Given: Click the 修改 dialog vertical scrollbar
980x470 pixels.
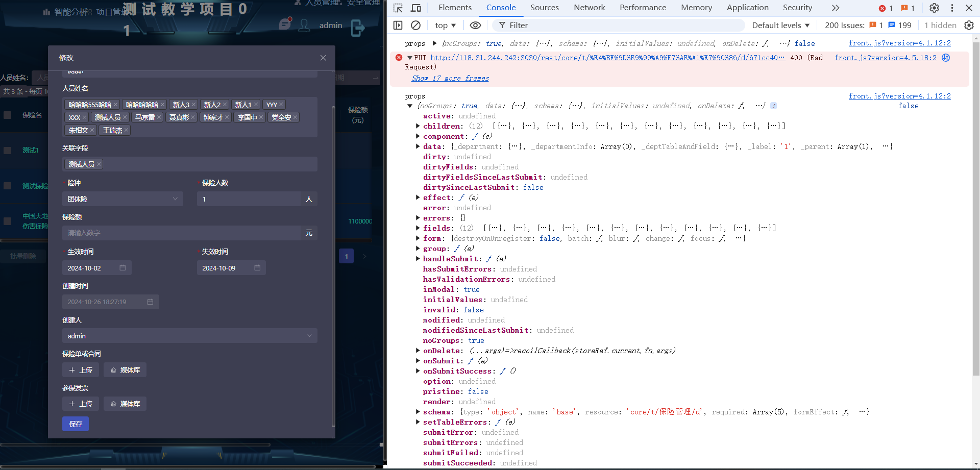Looking at the screenshot, I should [333, 265].
